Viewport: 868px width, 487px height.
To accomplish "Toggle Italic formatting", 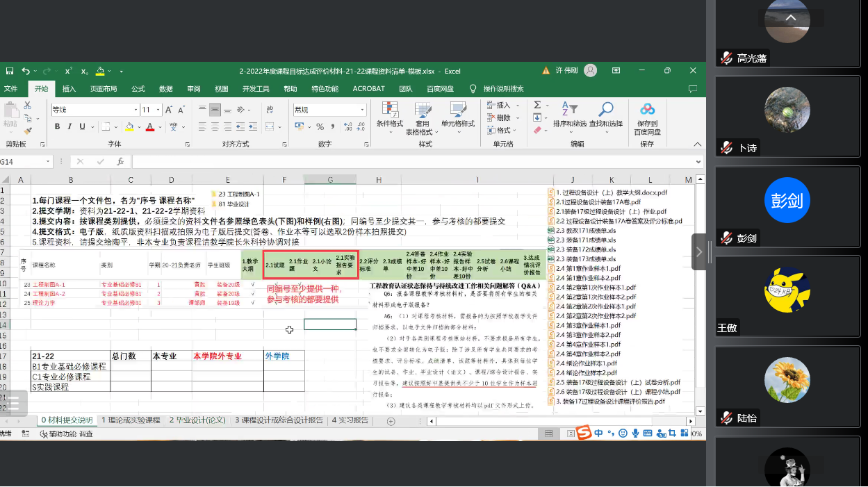I will [x=69, y=126].
